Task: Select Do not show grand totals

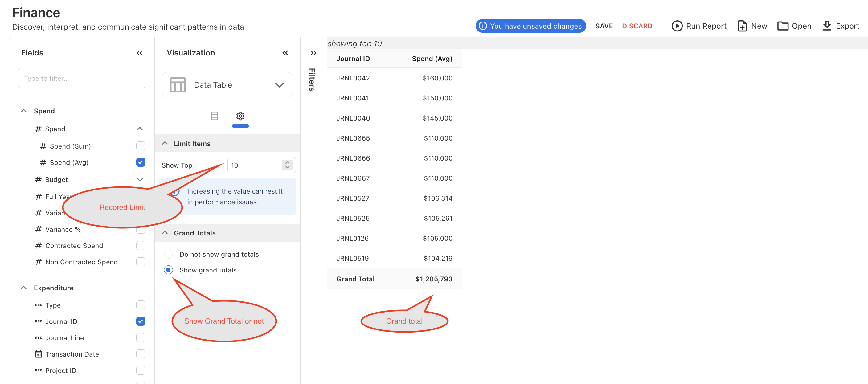Action: click(x=169, y=254)
